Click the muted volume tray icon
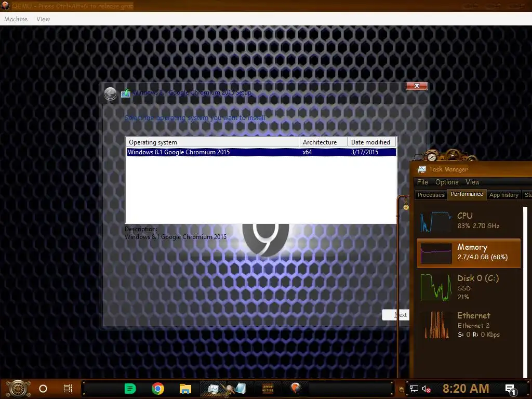The height and width of the screenshot is (399, 532). point(426,389)
